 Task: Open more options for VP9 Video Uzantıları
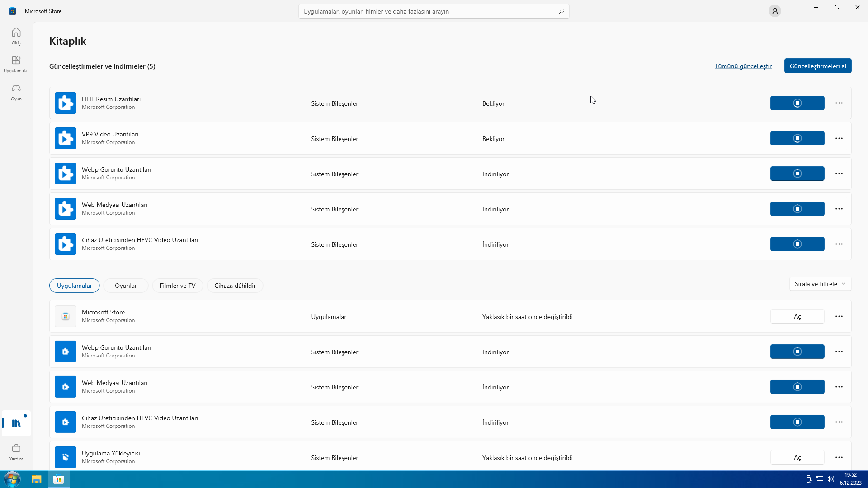(x=839, y=138)
